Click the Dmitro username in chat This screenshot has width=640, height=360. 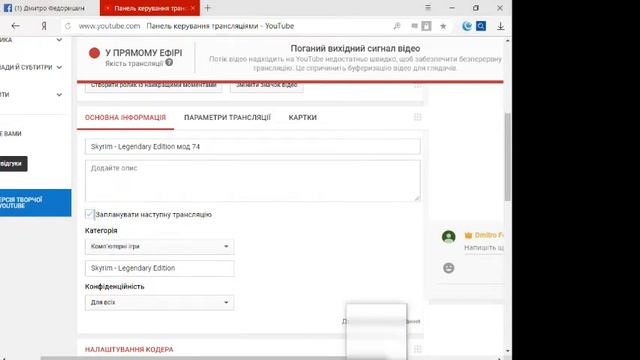click(x=489, y=235)
